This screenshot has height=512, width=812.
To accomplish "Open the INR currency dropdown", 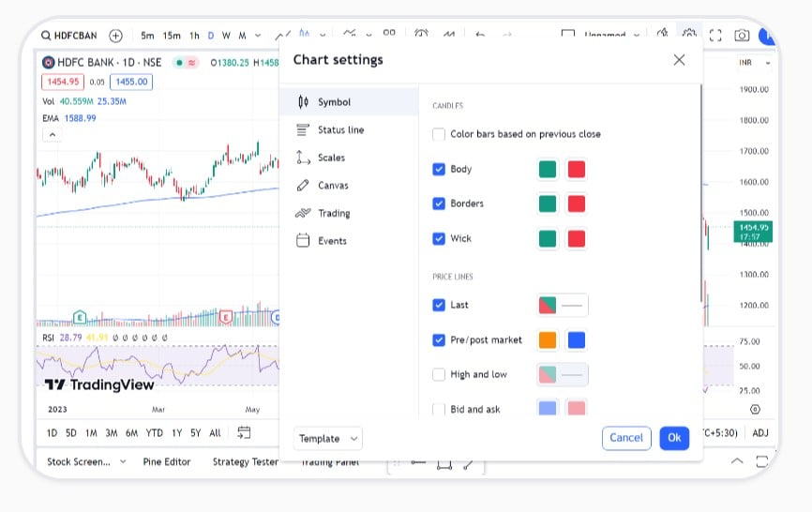I will pos(755,63).
